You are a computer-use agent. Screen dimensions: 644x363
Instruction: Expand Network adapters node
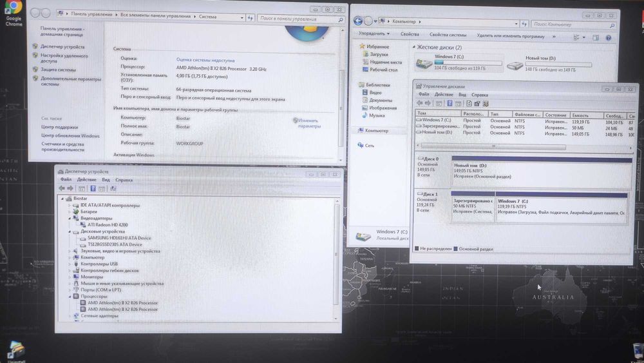tap(70, 316)
